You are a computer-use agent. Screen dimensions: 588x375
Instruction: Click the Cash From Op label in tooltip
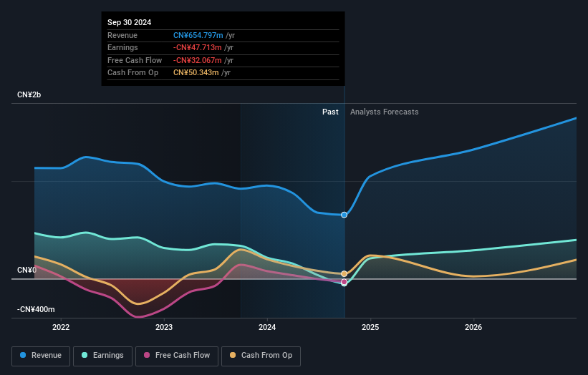[132, 73]
